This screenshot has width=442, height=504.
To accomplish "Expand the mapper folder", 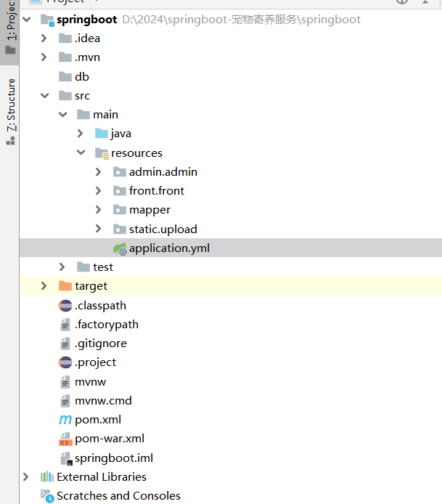I will [99, 210].
